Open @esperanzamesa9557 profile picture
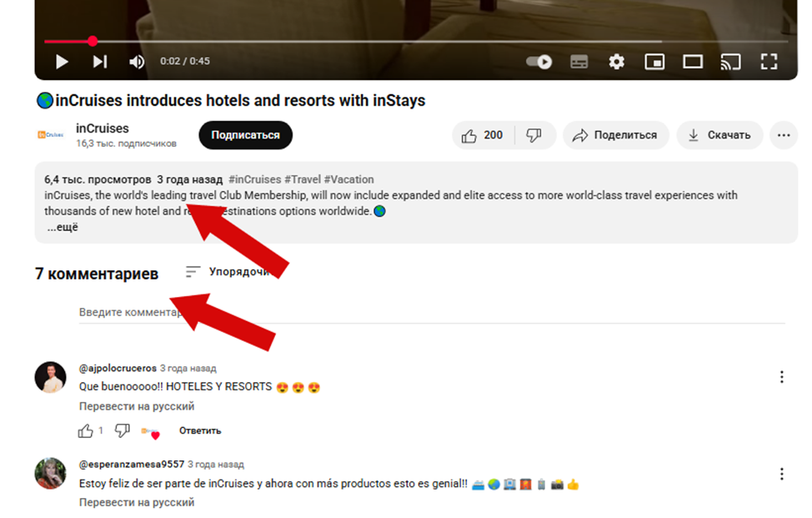812x518 pixels. click(50, 474)
